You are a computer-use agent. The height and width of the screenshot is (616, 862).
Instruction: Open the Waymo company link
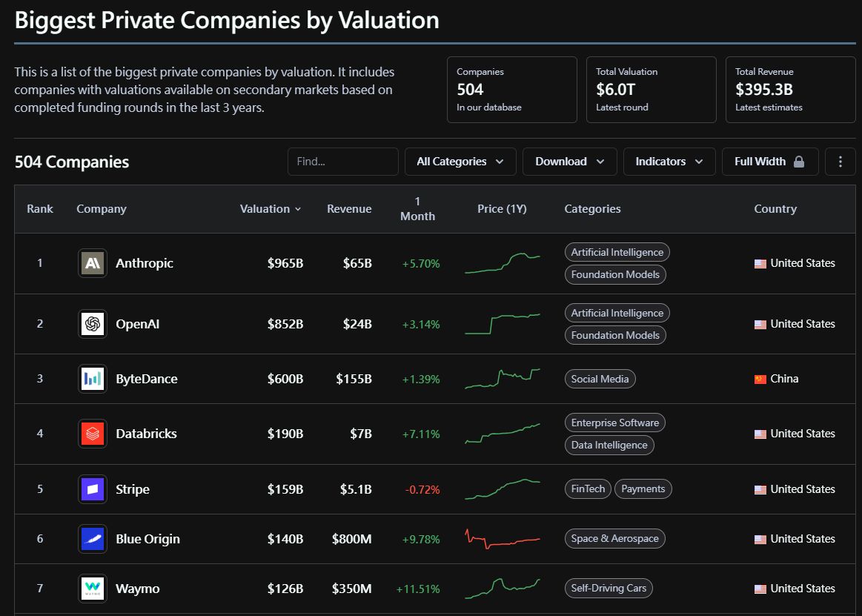point(137,589)
